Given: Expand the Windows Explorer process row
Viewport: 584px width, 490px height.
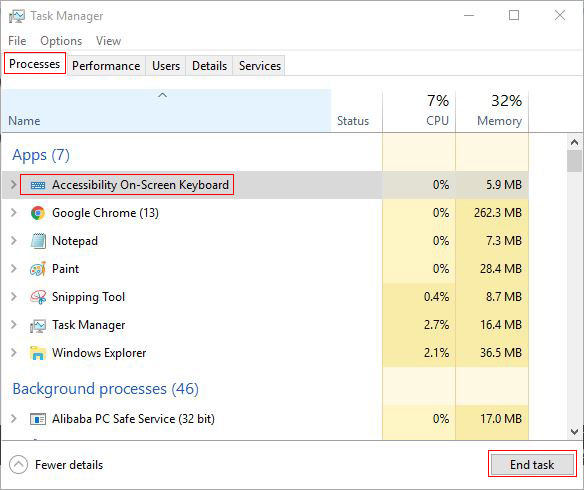Looking at the screenshot, I should (13, 353).
